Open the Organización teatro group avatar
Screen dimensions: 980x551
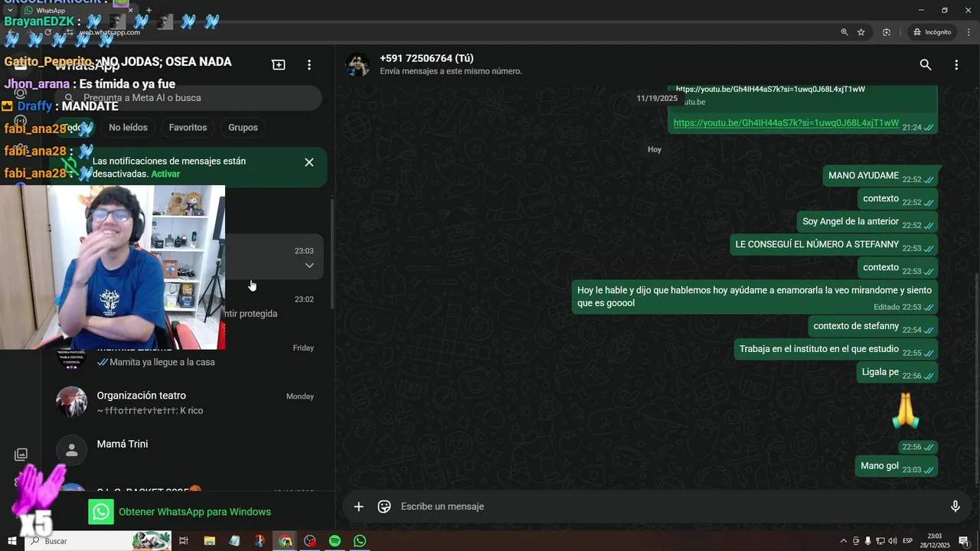point(72,403)
